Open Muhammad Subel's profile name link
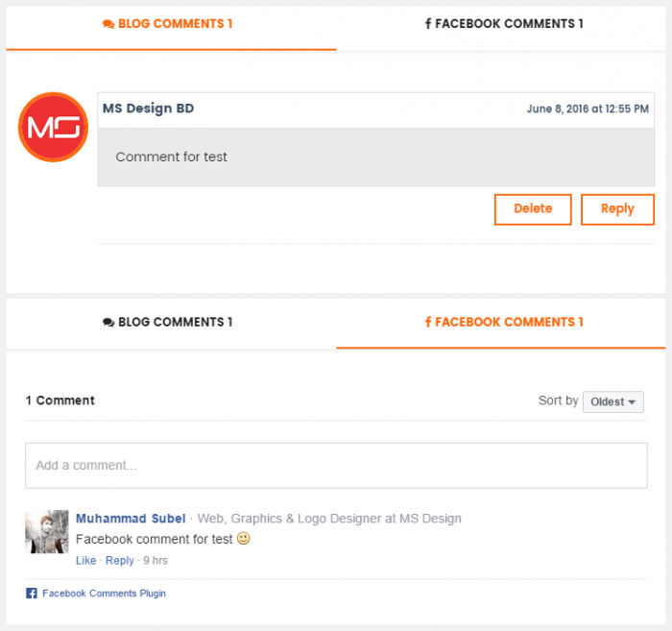This screenshot has height=631, width=672. [131, 519]
